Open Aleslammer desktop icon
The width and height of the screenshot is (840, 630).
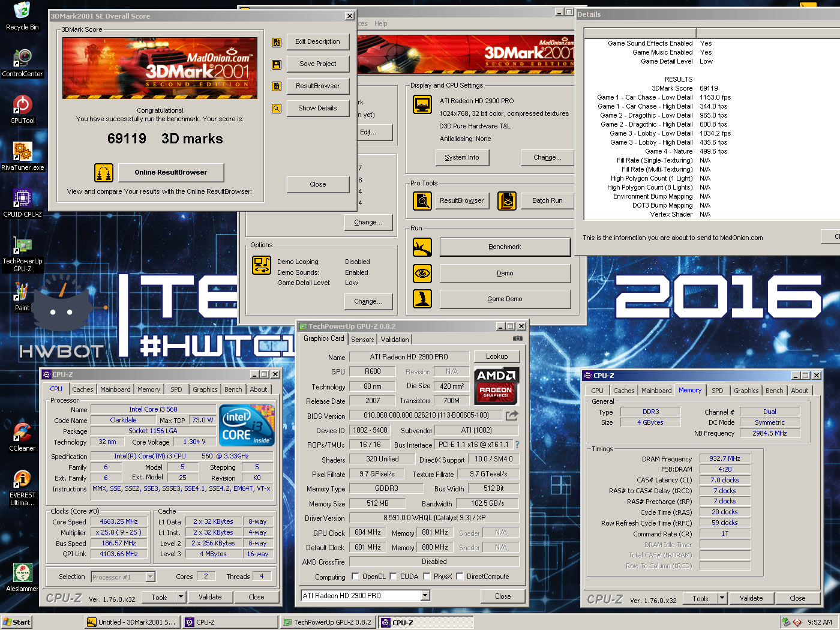click(22, 578)
